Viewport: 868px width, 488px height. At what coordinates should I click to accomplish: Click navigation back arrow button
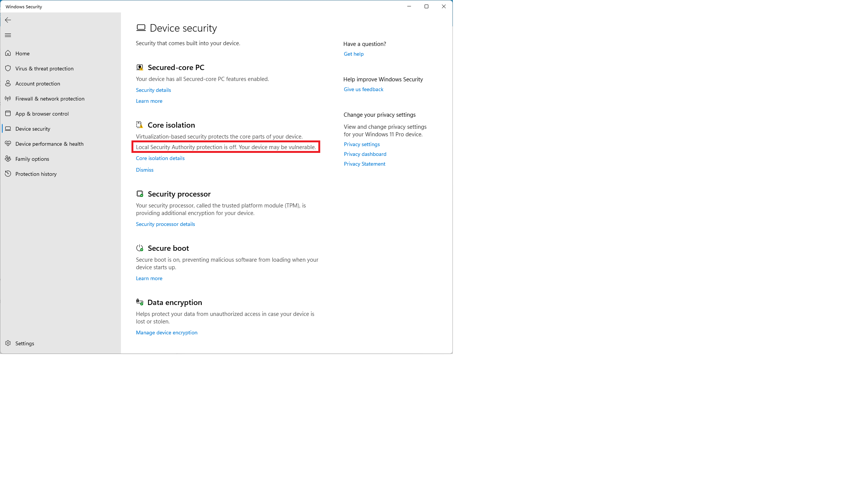pyautogui.click(x=8, y=20)
